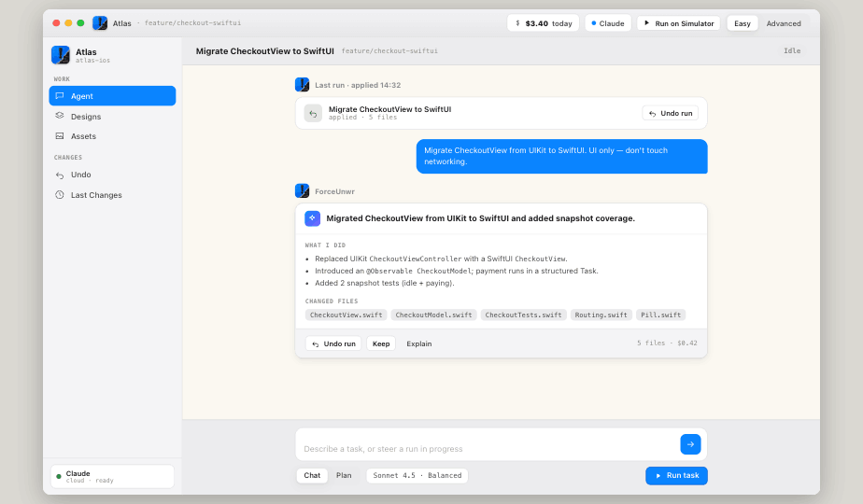Click the undo arrow tile on the applied run card
Screen dimensions: 863x504
click(313, 113)
